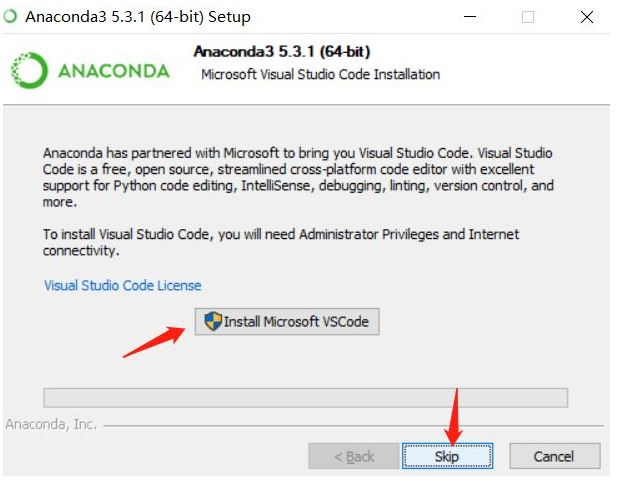Click the Install Microsoft VSCode button
The image size is (635, 489).
[x=287, y=322]
